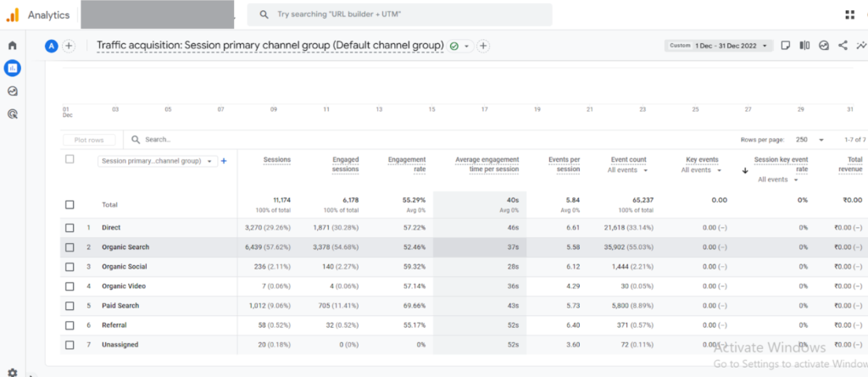Click the top Analytics search bar

(x=398, y=14)
